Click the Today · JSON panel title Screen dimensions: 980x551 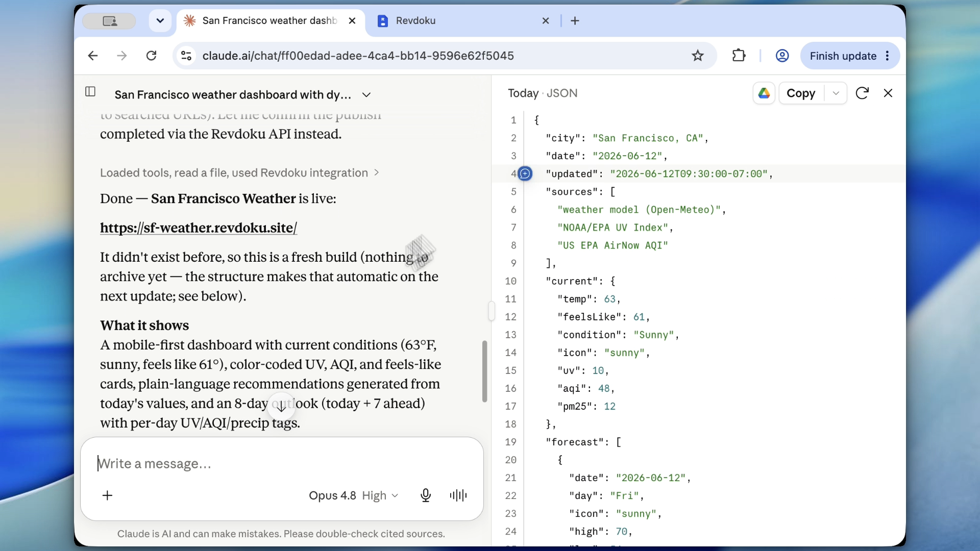click(x=543, y=93)
